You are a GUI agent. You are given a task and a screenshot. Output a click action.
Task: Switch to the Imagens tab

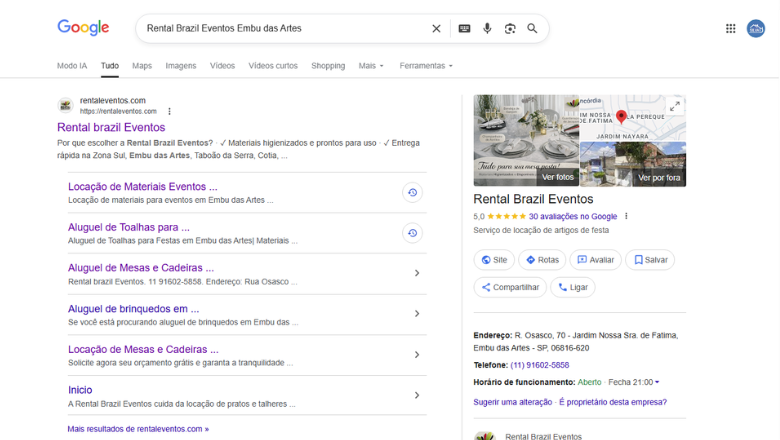coord(181,66)
